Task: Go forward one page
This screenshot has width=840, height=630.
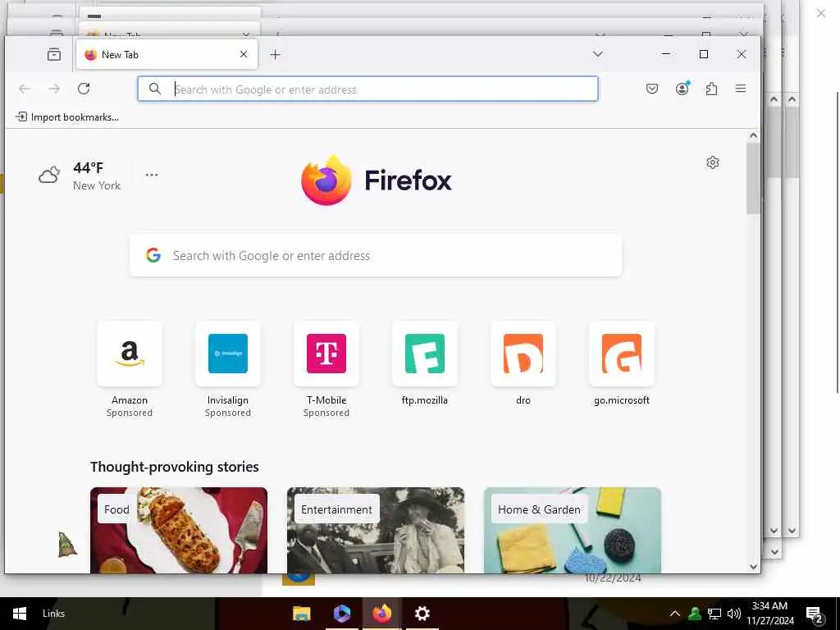Action: 54,89
